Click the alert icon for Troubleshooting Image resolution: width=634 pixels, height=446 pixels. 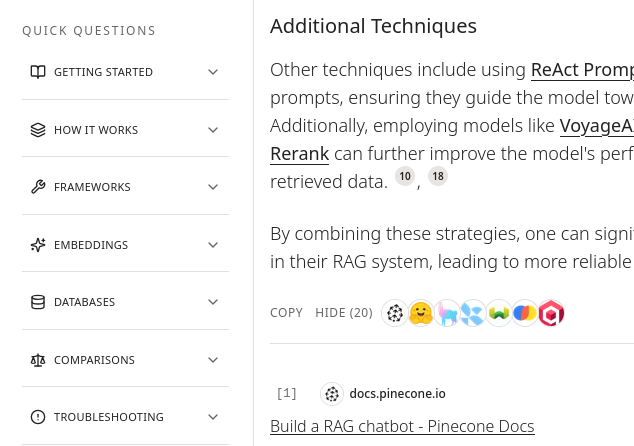38,417
